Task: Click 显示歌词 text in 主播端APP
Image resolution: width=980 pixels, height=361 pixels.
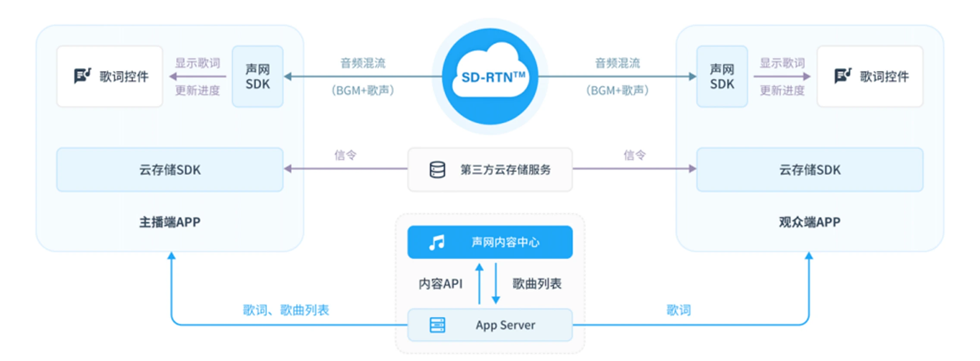Action: pos(198,63)
